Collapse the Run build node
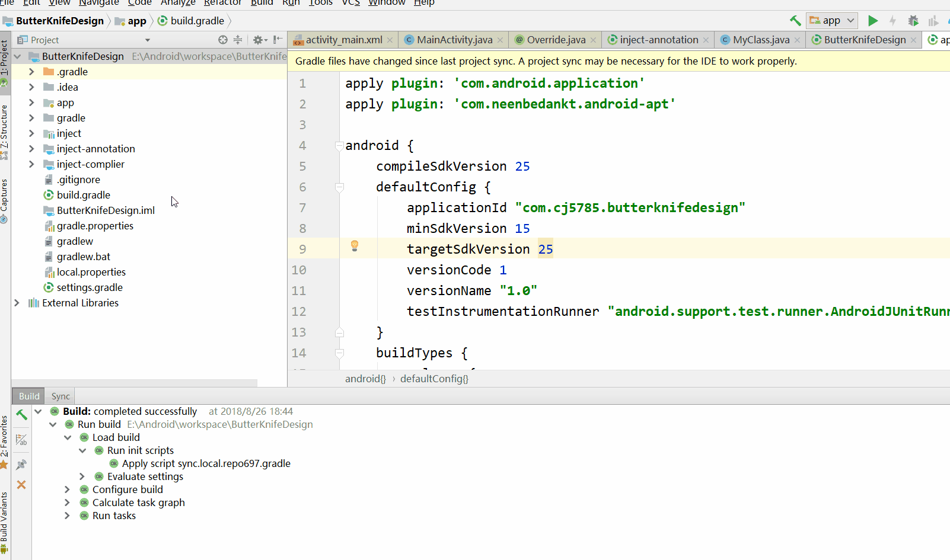 pos(53,424)
